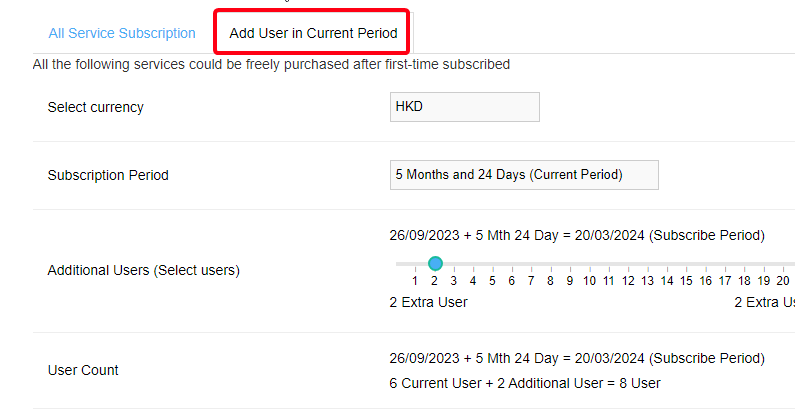Open the All Service Subscription tab
Screen dimensions: 795x417
[x=122, y=33]
